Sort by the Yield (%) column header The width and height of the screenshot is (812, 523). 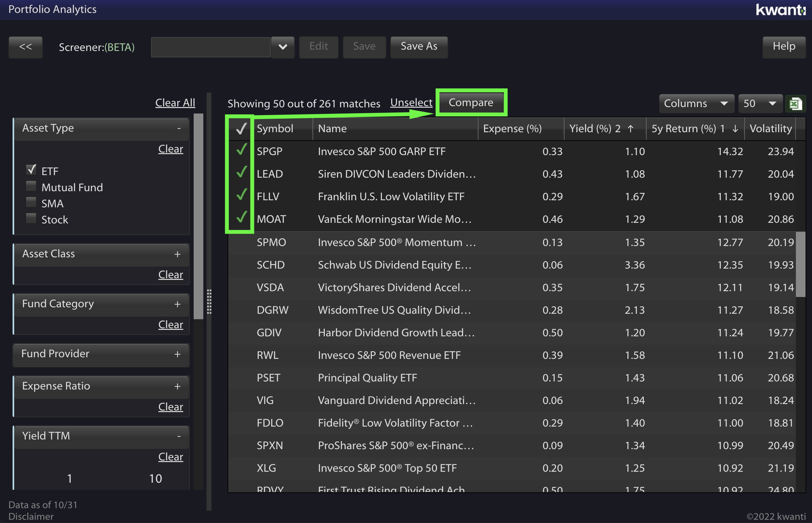[x=605, y=129]
